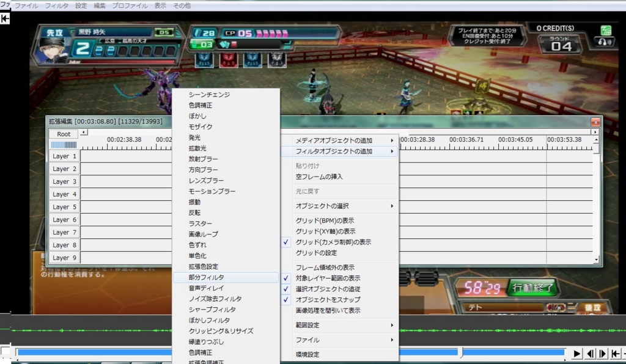The width and height of the screenshot is (626, 364).
Task: Toggle the Layer 8 button
Action: tap(64, 244)
